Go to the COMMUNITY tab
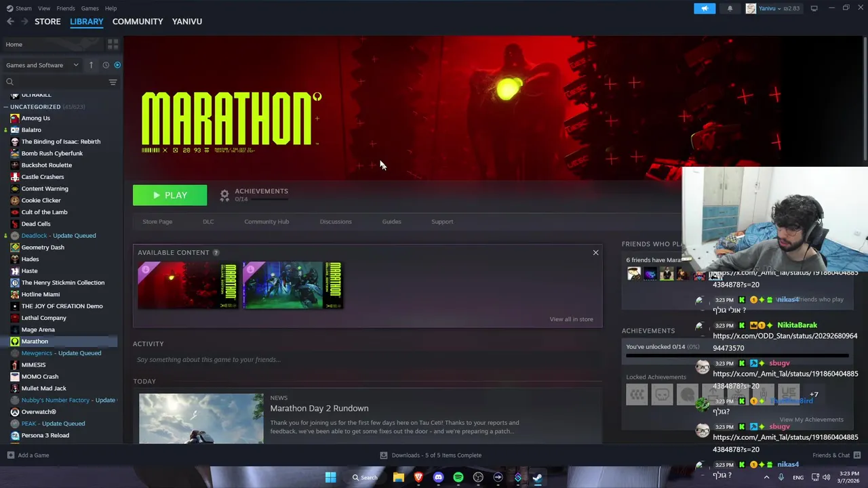 point(138,21)
